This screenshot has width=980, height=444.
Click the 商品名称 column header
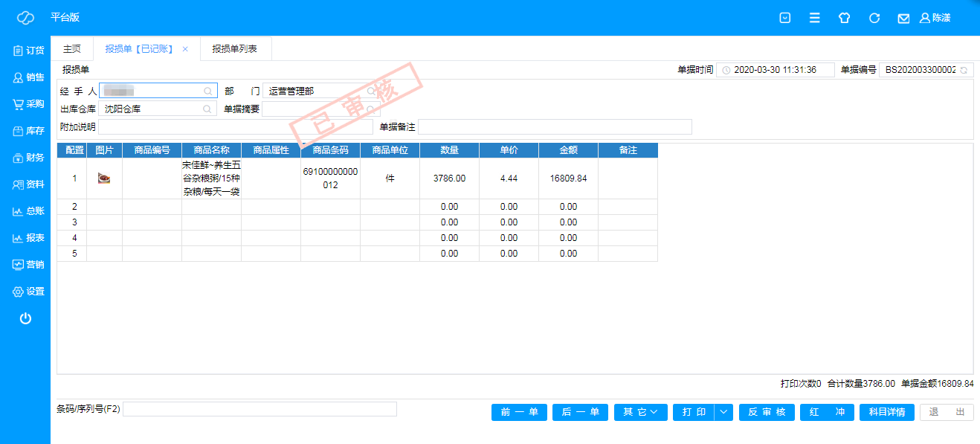tap(212, 150)
